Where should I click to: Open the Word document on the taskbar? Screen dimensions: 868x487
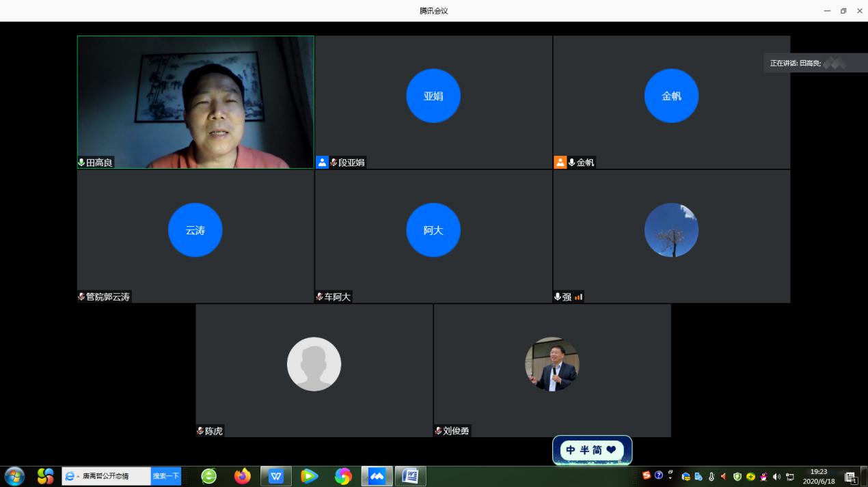pyautogui.click(x=410, y=476)
